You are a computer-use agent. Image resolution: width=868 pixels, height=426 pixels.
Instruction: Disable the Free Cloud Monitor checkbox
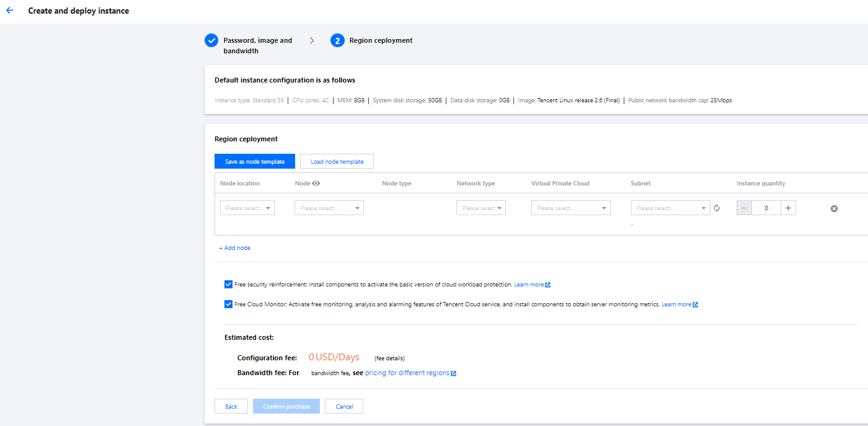tap(229, 304)
